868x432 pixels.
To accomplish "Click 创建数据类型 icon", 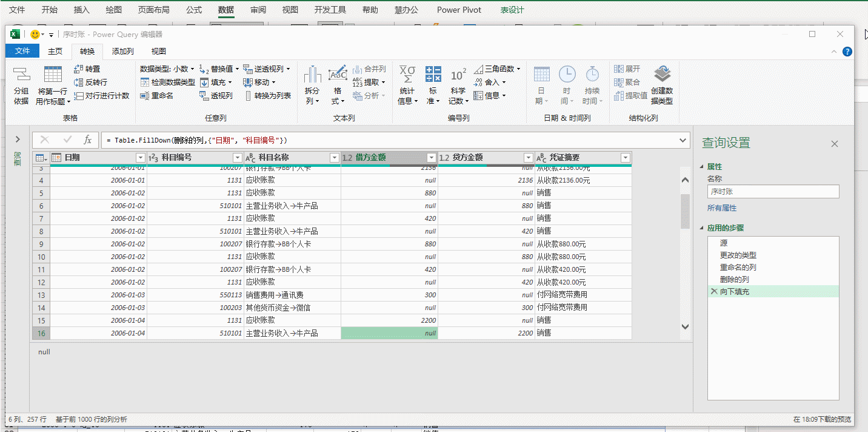I will coord(662,74).
